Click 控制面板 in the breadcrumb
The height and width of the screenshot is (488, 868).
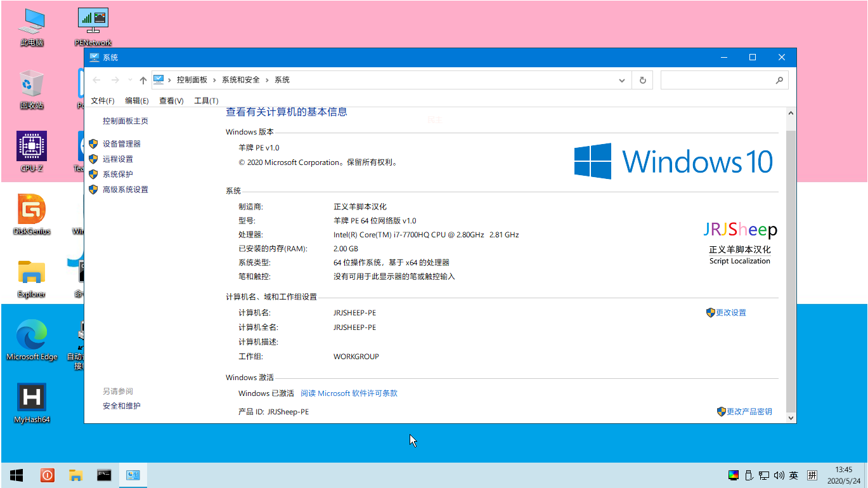tap(192, 80)
